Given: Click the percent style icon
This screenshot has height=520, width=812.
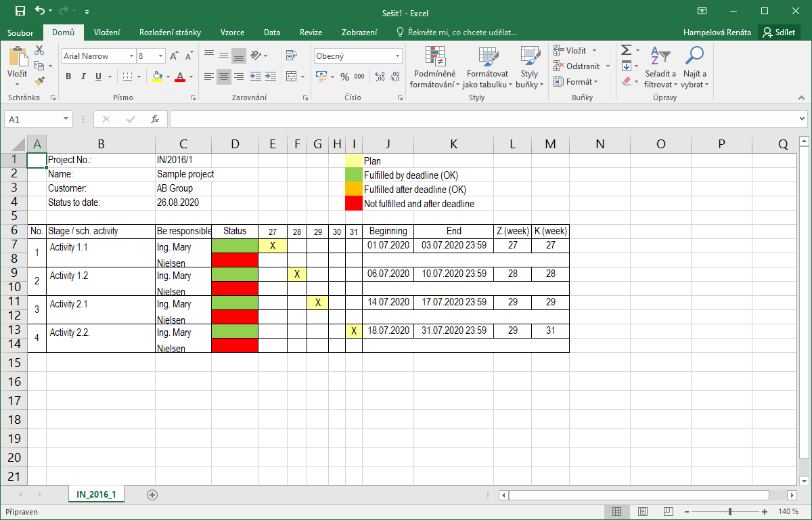Looking at the screenshot, I should pyautogui.click(x=344, y=77).
